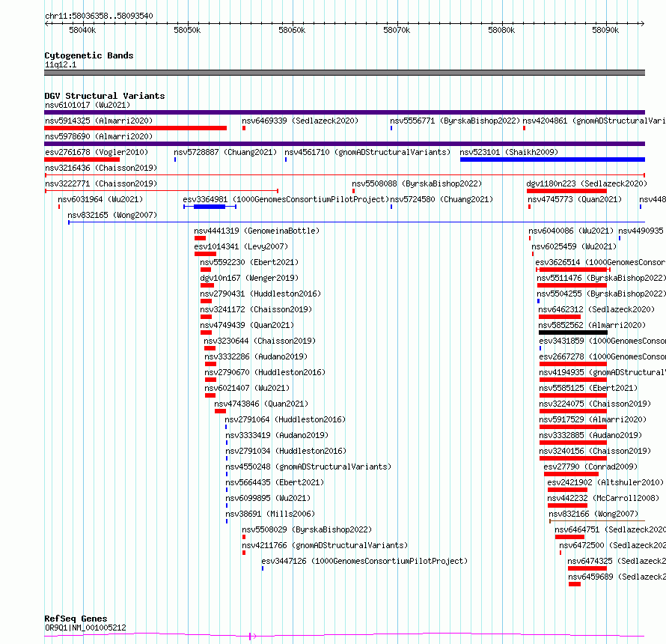Open nsv5724580 (Chuang2021) label

[x=442, y=199]
